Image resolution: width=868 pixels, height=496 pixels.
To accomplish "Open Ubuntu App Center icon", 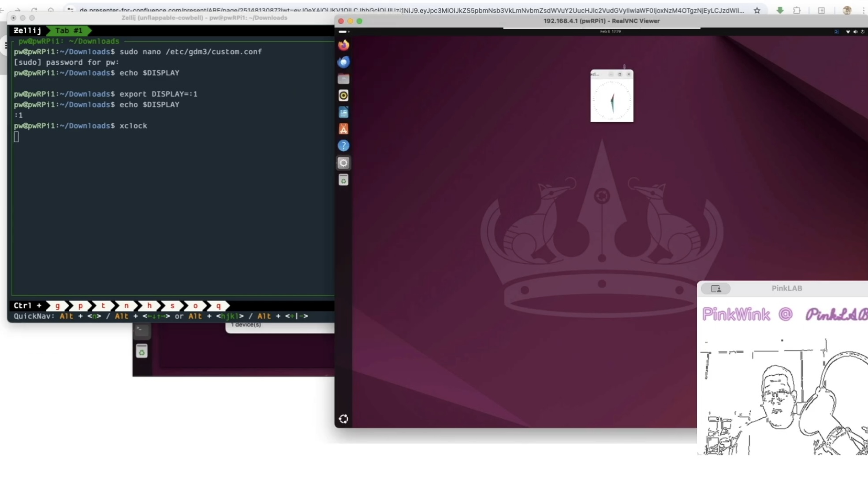I will [x=343, y=129].
